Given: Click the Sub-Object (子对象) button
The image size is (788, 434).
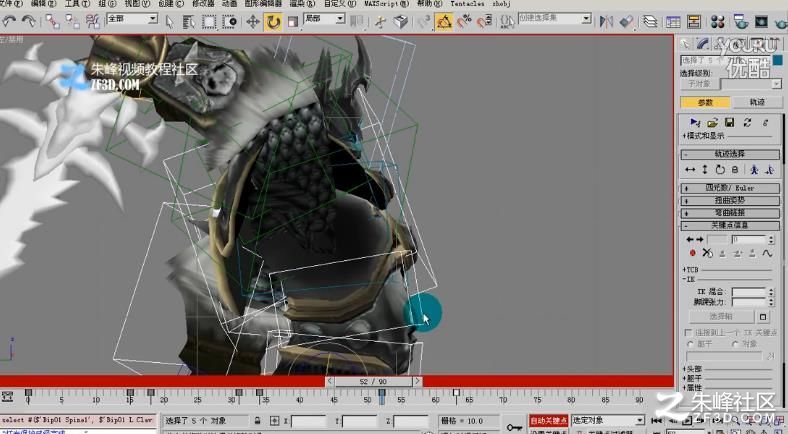Looking at the screenshot, I should coord(700,84).
